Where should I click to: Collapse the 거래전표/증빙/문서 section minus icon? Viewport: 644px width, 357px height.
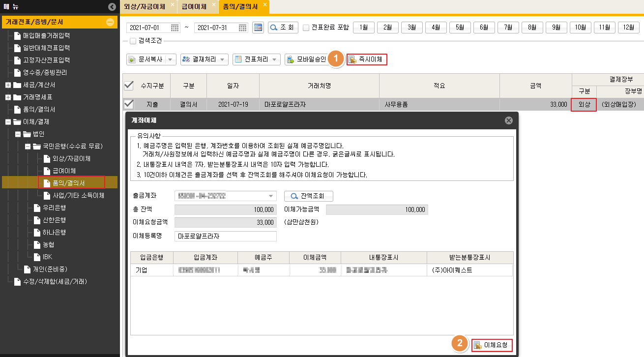(110, 22)
